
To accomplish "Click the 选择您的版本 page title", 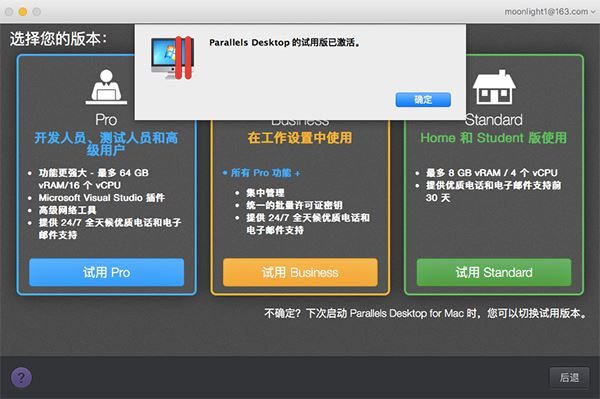I will (x=58, y=39).
